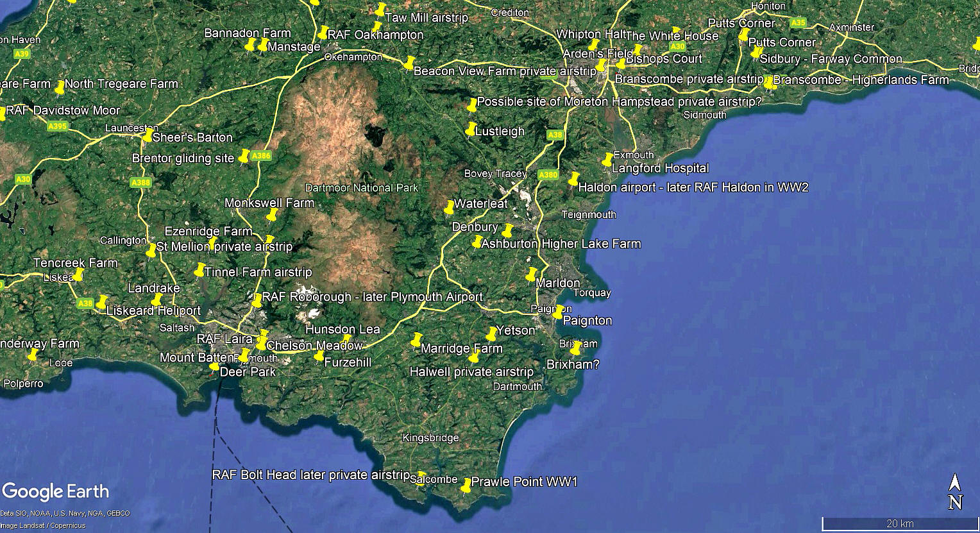Click the Hunsdon Lea pushpin
This screenshot has height=533, width=980.
pos(347,339)
